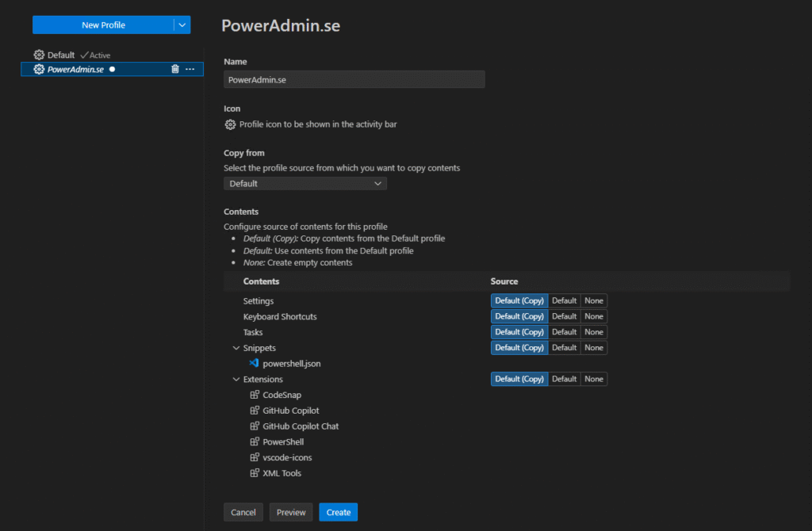Click the Preview button
The width and height of the screenshot is (812, 531).
click(291, 512)
